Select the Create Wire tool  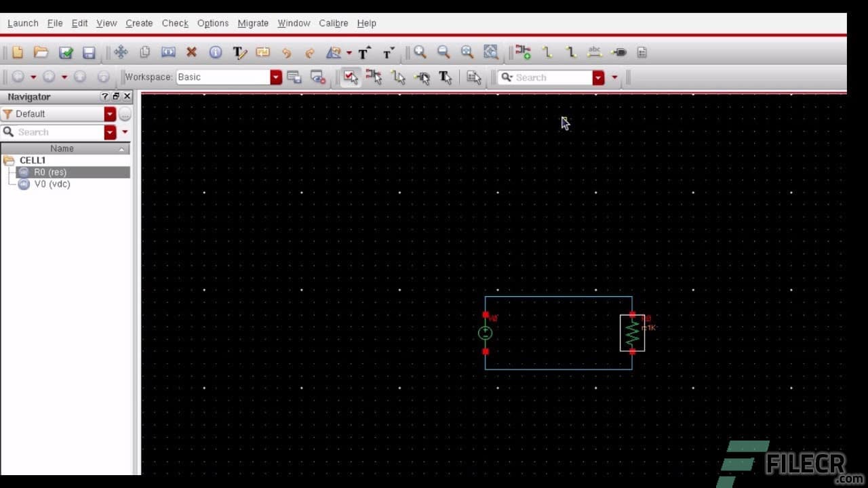pos(547,52)
